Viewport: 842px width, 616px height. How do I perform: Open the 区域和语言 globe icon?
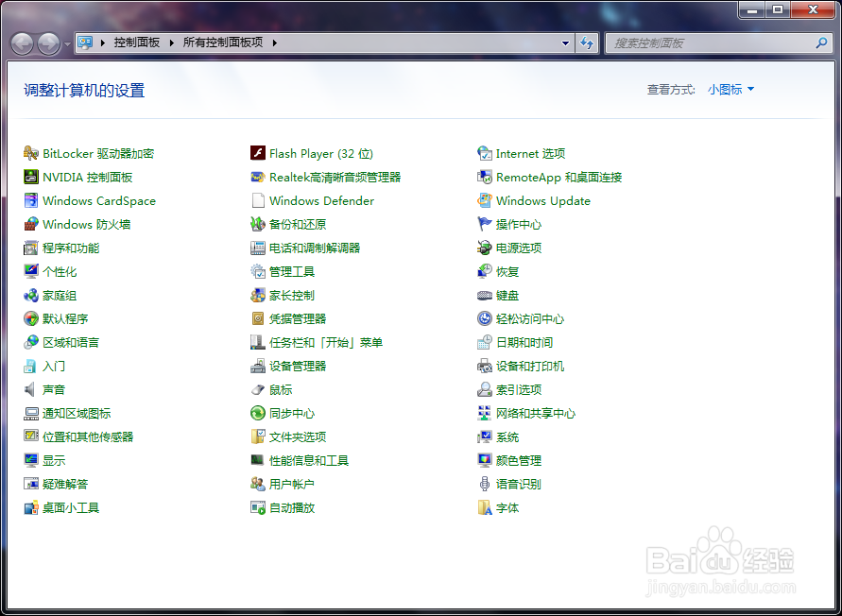coord(31,343)
